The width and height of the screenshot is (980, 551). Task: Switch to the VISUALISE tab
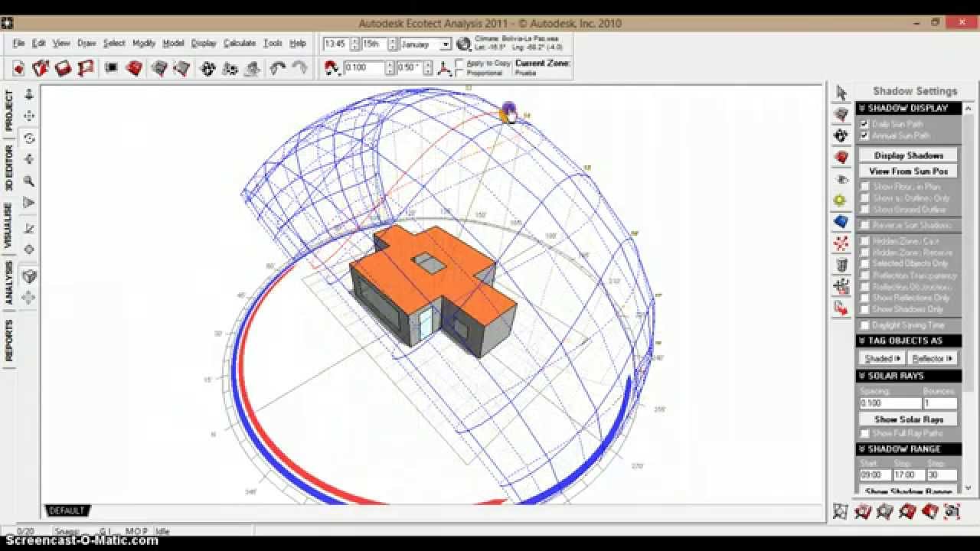point(8,225)
